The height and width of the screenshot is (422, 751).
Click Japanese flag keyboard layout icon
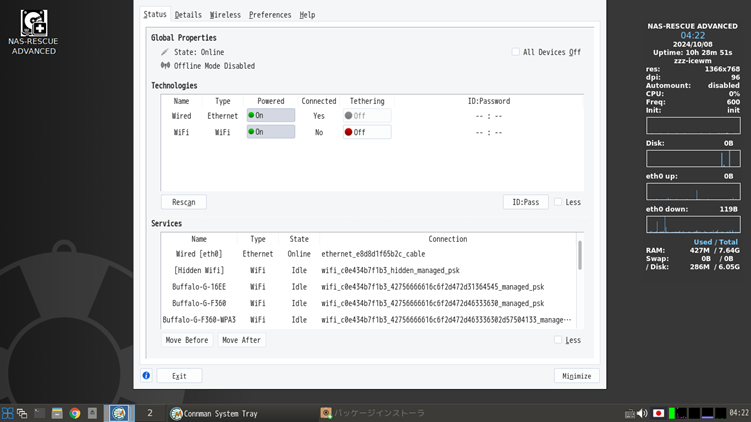(658, 413)
